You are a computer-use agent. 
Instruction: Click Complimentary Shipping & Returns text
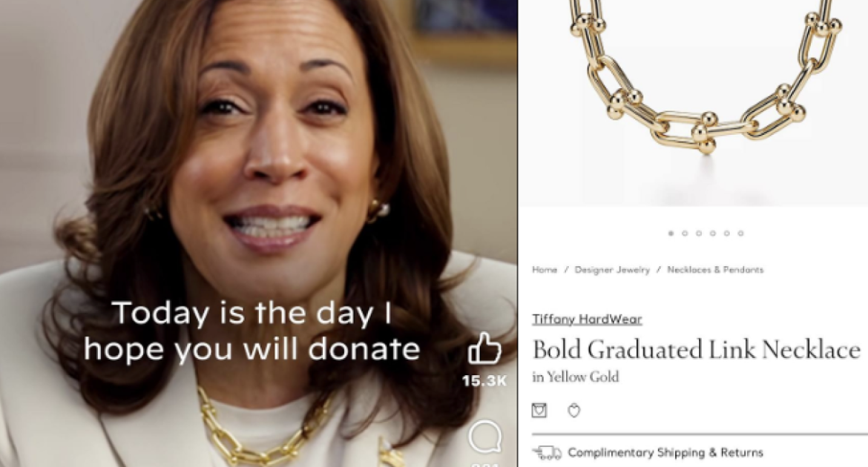click(x=665, y=453)
